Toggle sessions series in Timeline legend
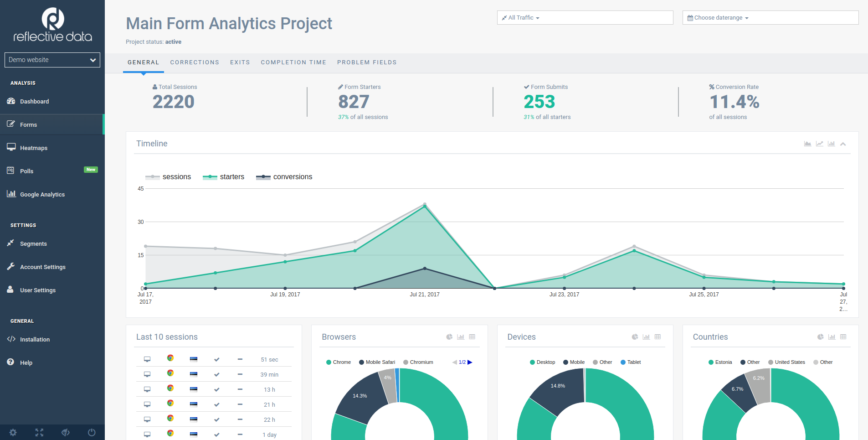868x440 pixels. [168, 177]
